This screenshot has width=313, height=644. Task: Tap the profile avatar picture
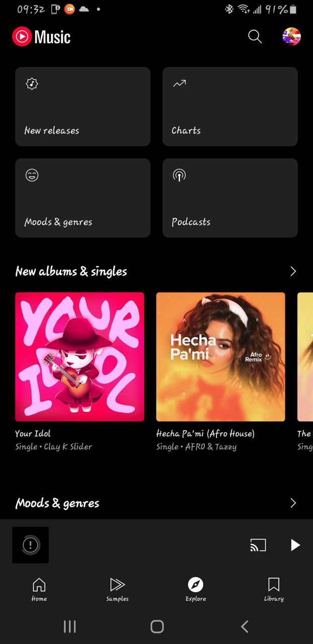291,37
